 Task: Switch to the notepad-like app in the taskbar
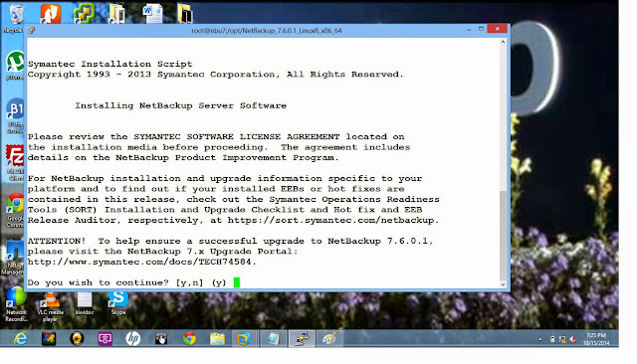tap(273, 338)
